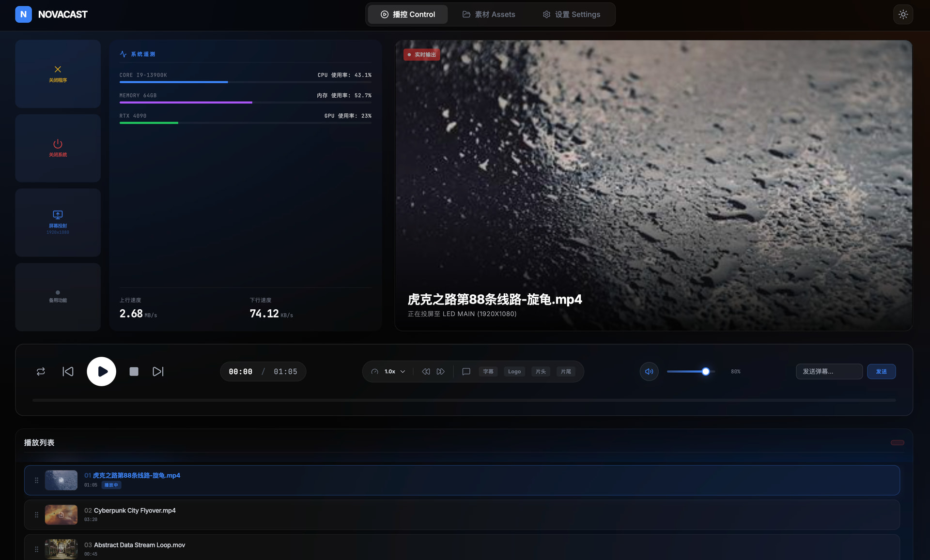Toggle the Logo overlay
The width and height of the screenshot is (930, 560).
[x=514, y=371]
